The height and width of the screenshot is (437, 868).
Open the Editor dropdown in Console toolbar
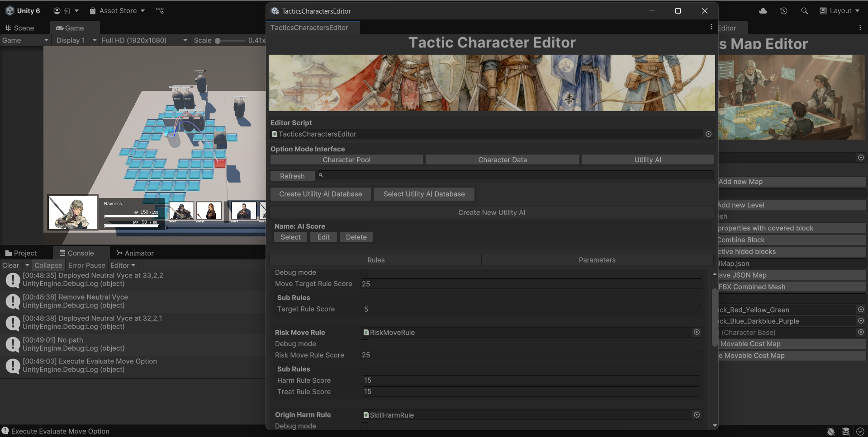click(x=123, y=265)
